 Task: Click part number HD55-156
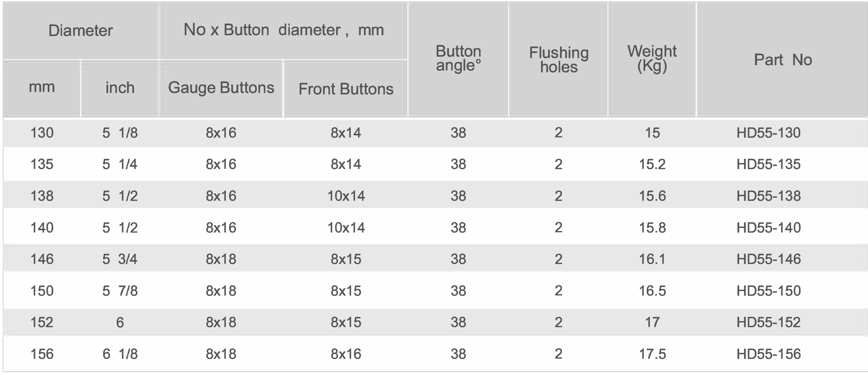point(768,354)
